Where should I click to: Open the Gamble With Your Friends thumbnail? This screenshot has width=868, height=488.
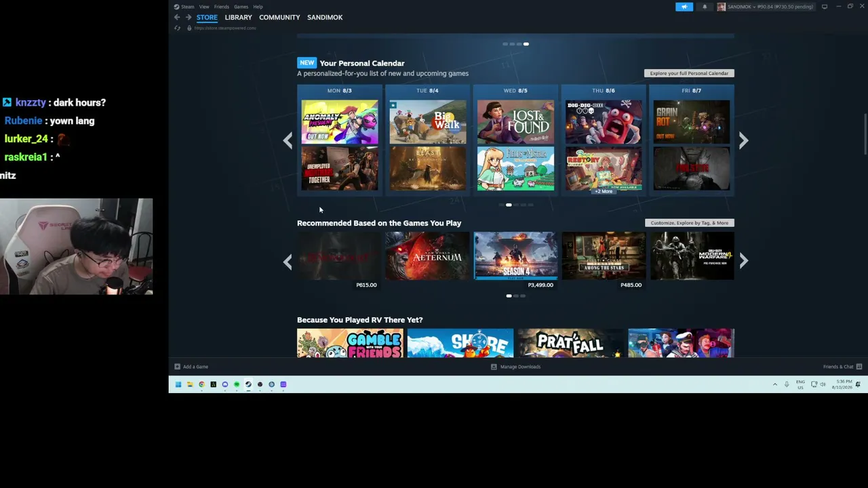[350, 343]
